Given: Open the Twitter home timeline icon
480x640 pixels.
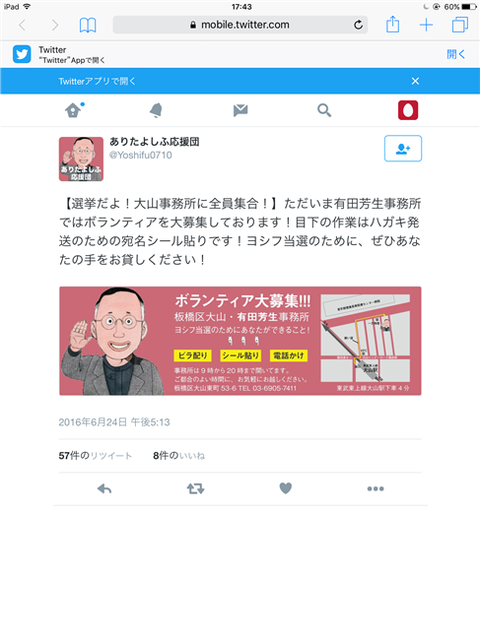Looking at the screenshot, I should [x=74, y=110].
